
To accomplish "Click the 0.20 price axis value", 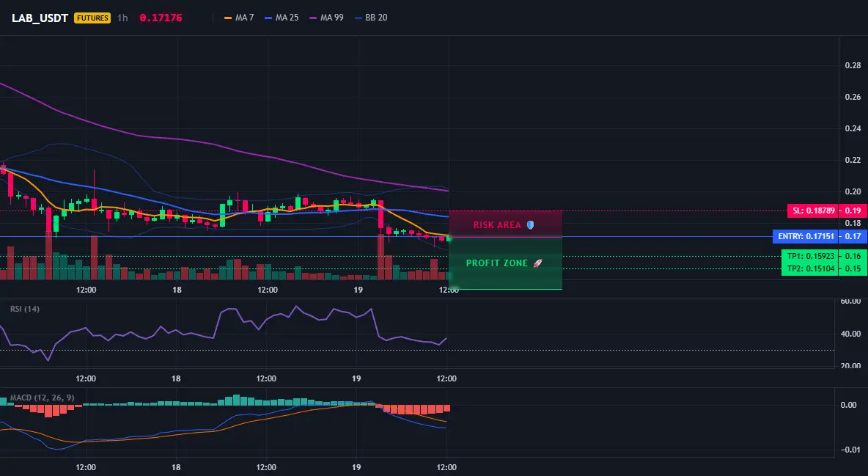I will [853, 191].
